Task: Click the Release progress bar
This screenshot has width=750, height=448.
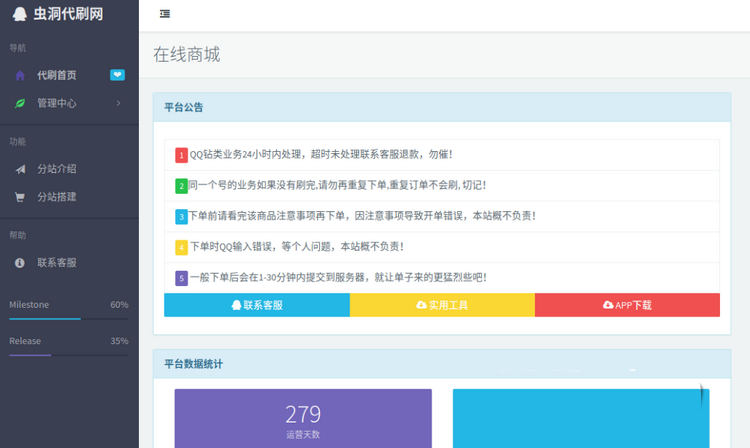Action: tap(68, 354)
